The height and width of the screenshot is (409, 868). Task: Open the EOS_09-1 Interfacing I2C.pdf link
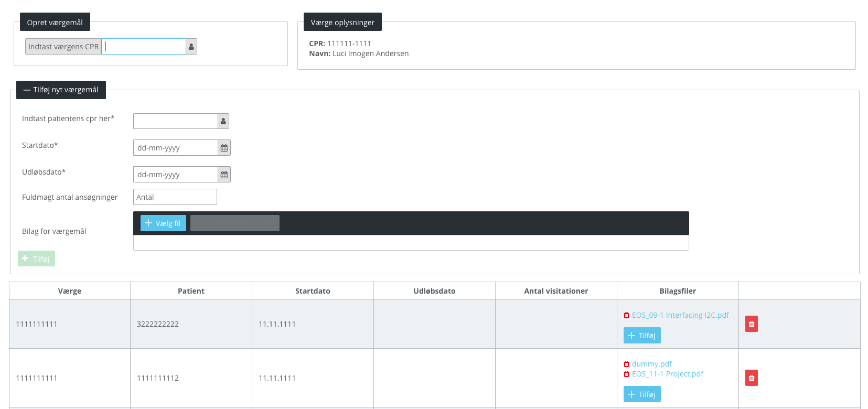pos(680,315)
